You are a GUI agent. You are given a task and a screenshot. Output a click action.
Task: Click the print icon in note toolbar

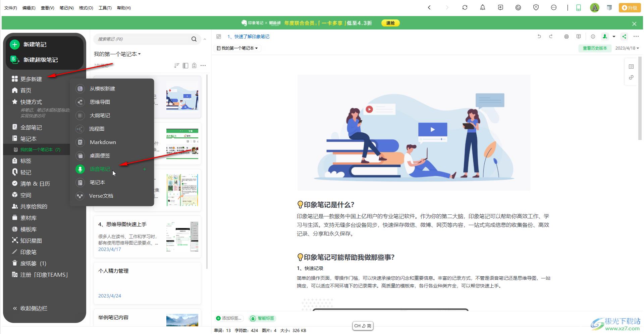pyautogui.click(x=567, y=37)
